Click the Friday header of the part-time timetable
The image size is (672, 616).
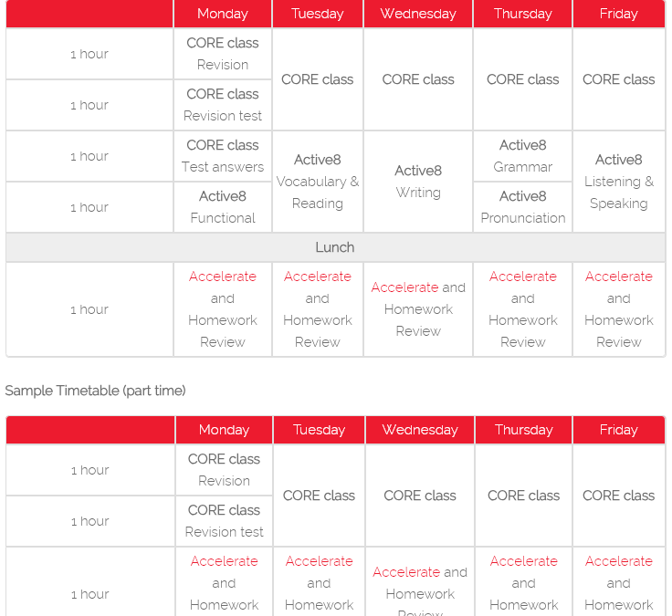[x=618, y=430]
